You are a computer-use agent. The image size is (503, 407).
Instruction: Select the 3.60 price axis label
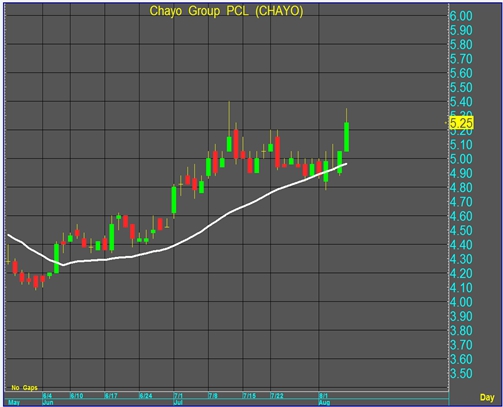461,359
